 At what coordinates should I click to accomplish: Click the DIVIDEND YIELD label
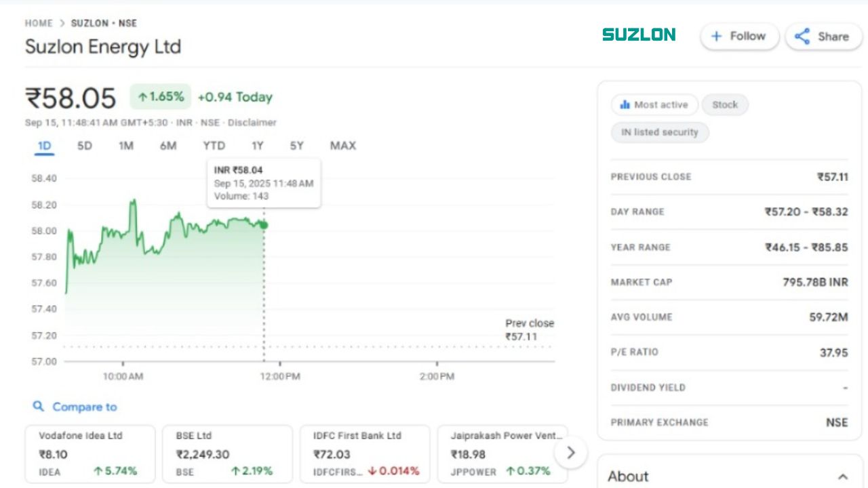pyautogui.click(x=648, y=388)
